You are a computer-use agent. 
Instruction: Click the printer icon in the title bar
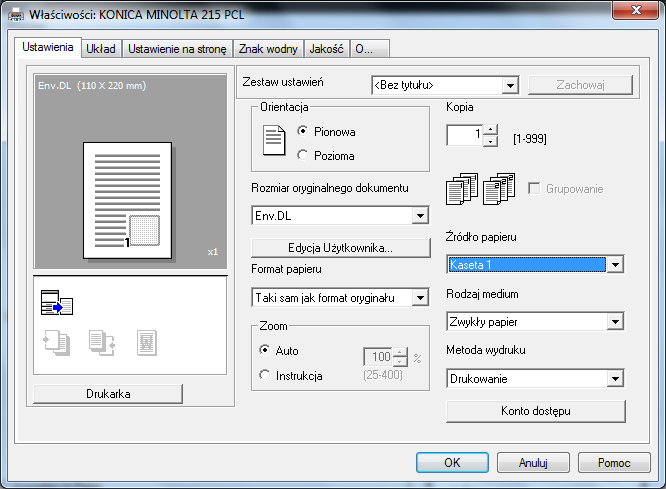pos(16,16)
